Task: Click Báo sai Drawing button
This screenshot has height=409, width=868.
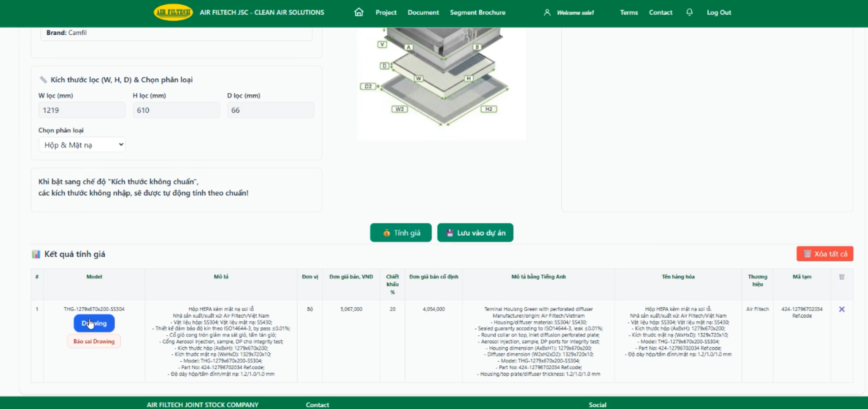Action: pyautogui.click(x=94, y=341)
